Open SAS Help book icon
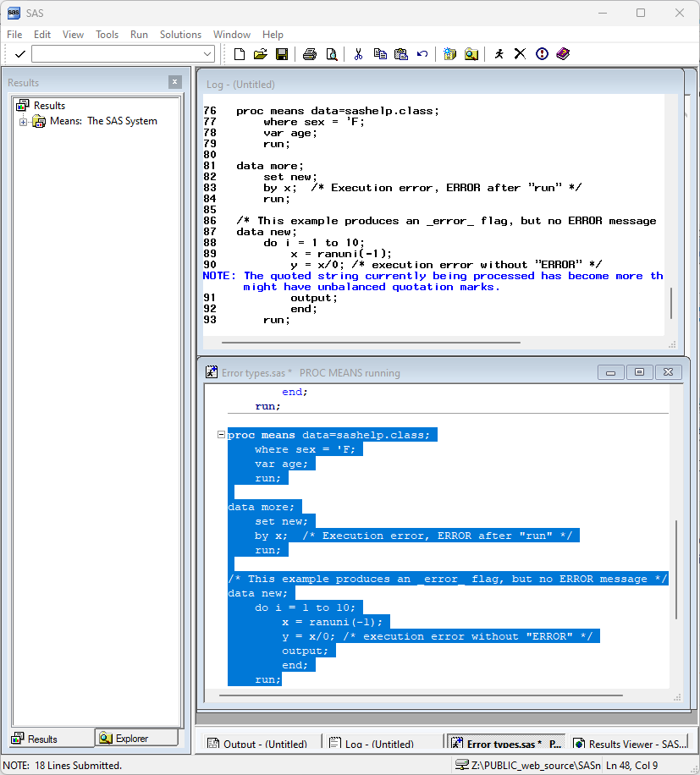 564,54
